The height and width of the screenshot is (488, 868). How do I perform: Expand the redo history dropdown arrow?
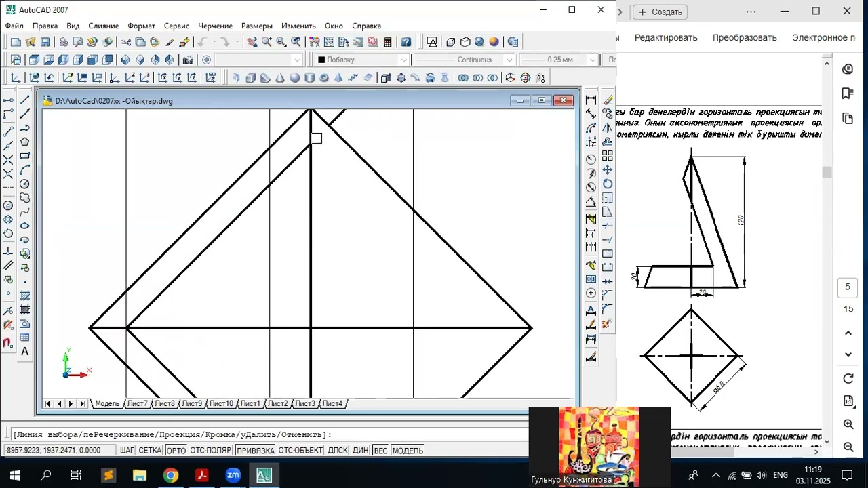click(237, 42)
